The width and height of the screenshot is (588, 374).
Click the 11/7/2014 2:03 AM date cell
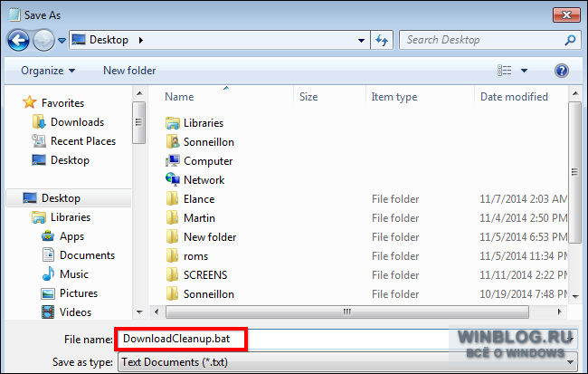[x=523, y=199]
